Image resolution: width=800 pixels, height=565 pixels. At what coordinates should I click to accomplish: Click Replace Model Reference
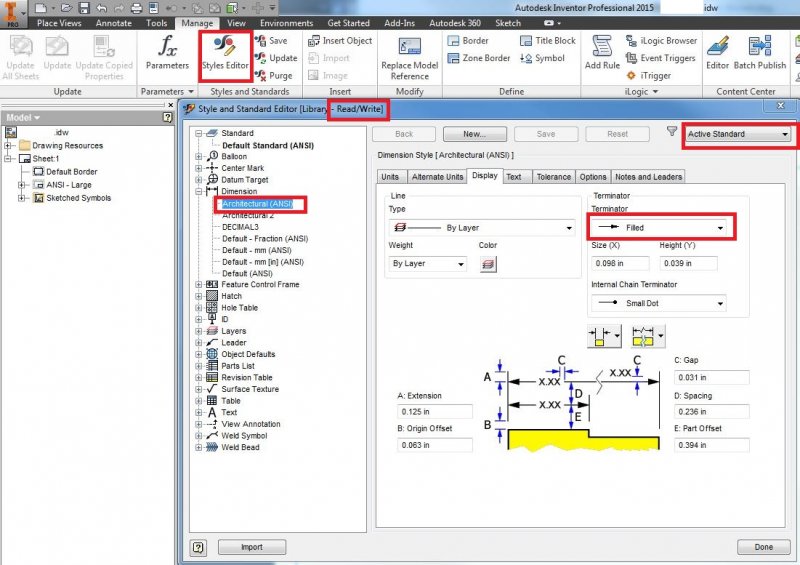pos(410,58)
